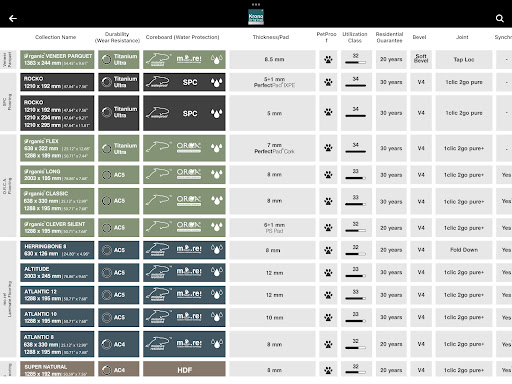Open SPC coreboard for Rocko 5 mm
This screenshot has height=384, width=512.
(x=184, y=113)
